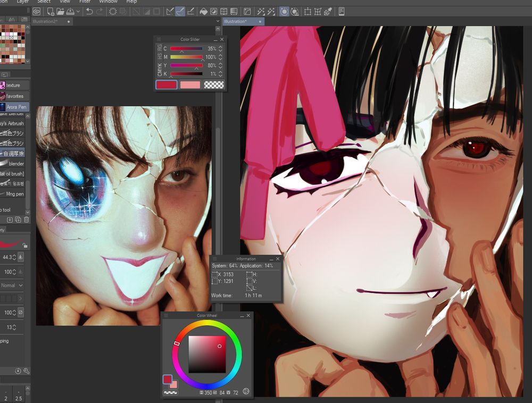Click the Redo icon on the toolbar
This screenshot has width=532, height=403.
pos(99,11)
